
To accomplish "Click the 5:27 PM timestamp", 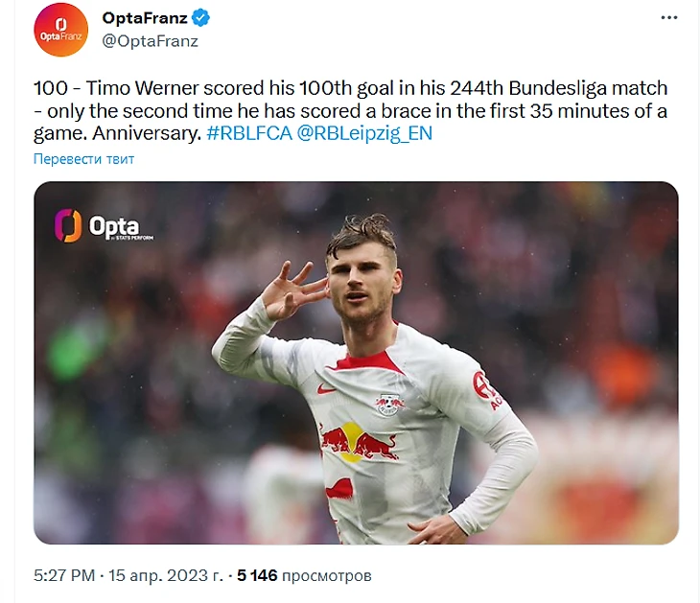I will click(63, 576).
